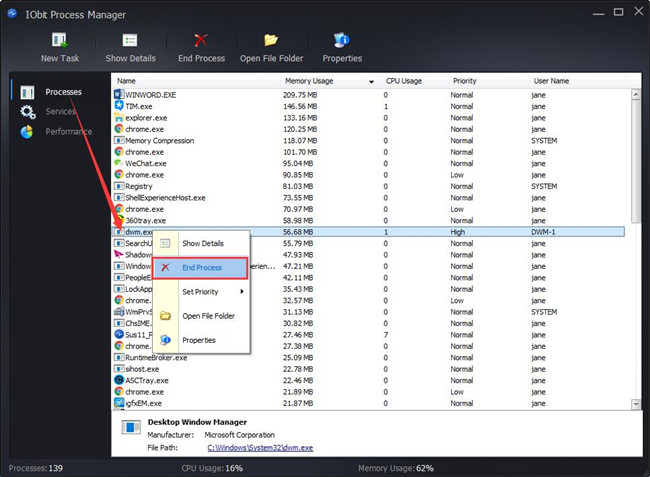Toggle sort arrow on Memory Usage column

click(371, 82)
